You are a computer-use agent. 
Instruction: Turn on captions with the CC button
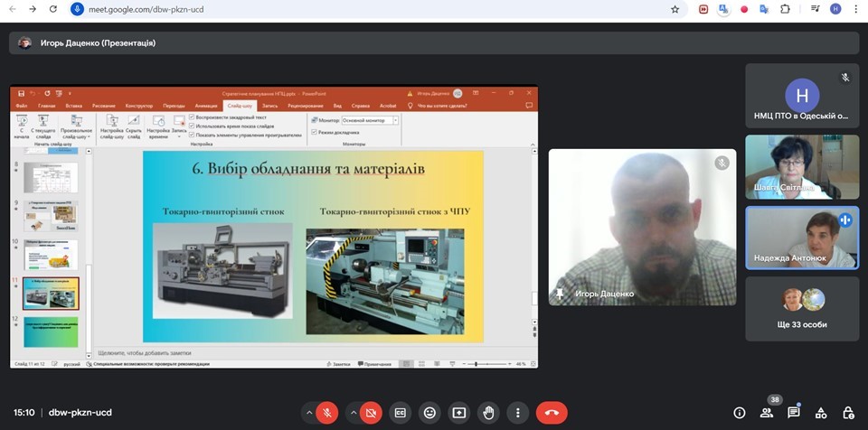point(400,413)
